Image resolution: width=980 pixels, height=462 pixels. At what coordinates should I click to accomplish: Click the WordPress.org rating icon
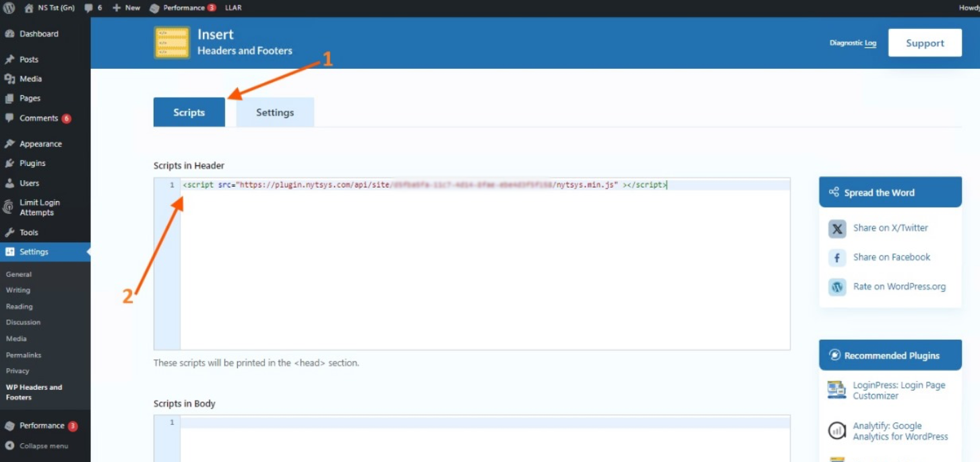pos(837,287)
